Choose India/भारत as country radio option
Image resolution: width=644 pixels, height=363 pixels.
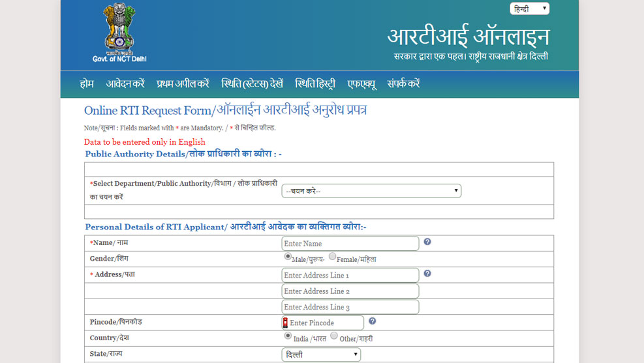[288, 336]
